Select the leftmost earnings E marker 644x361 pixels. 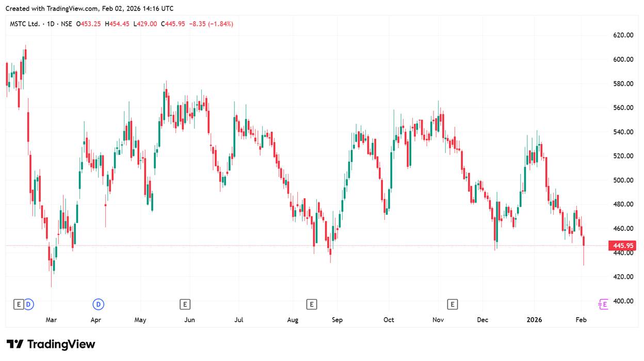point(19,304)
